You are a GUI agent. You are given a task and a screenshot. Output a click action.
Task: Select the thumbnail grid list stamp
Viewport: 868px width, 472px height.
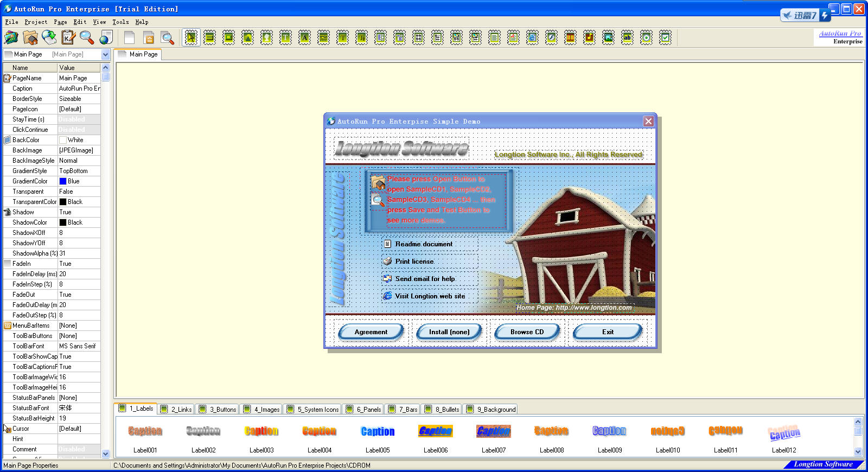click(419, 37)
